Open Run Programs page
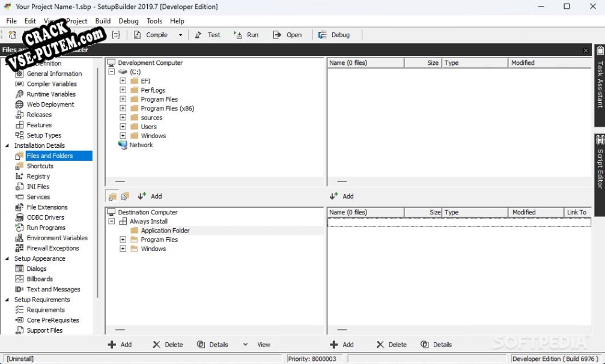605x364 pixels. [x=46, y=228]
